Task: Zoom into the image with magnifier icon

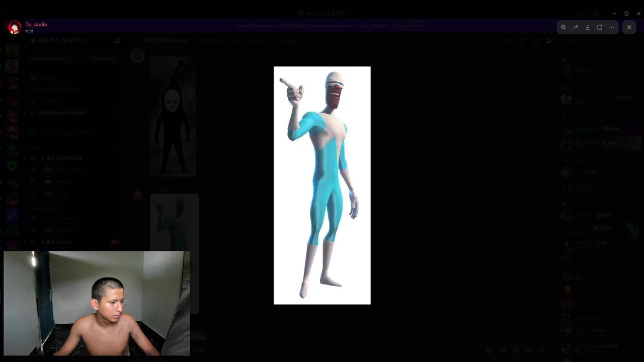Action: (x=563, y=27)
